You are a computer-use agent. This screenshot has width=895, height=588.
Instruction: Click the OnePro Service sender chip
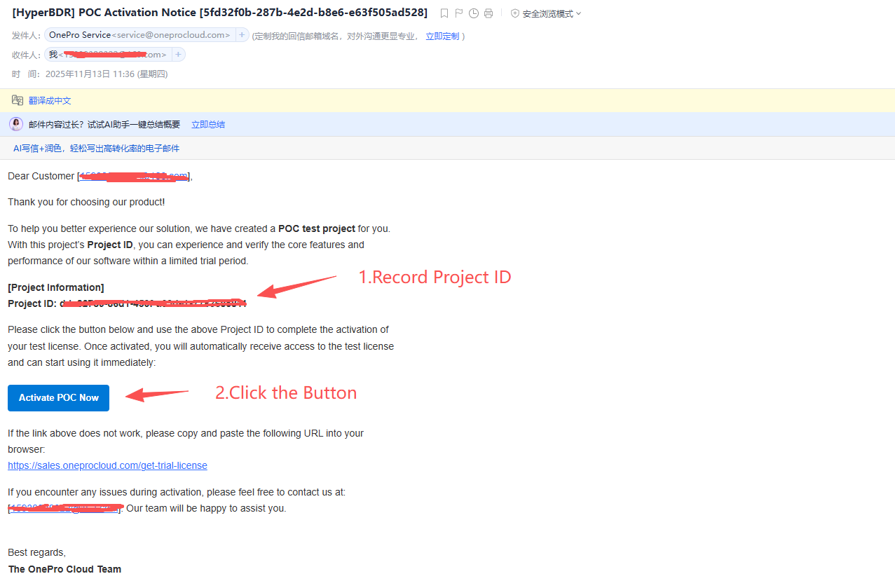point(139,35)
